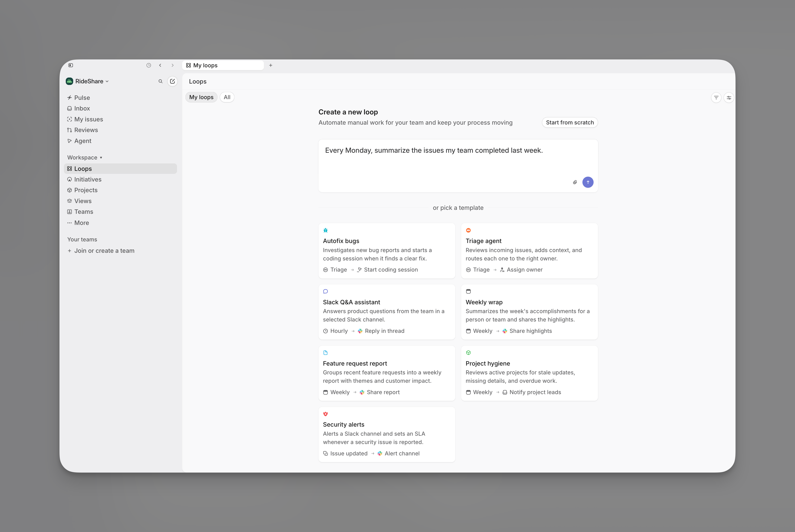
Task: Click the Notify project leads label
Action: 535,392
